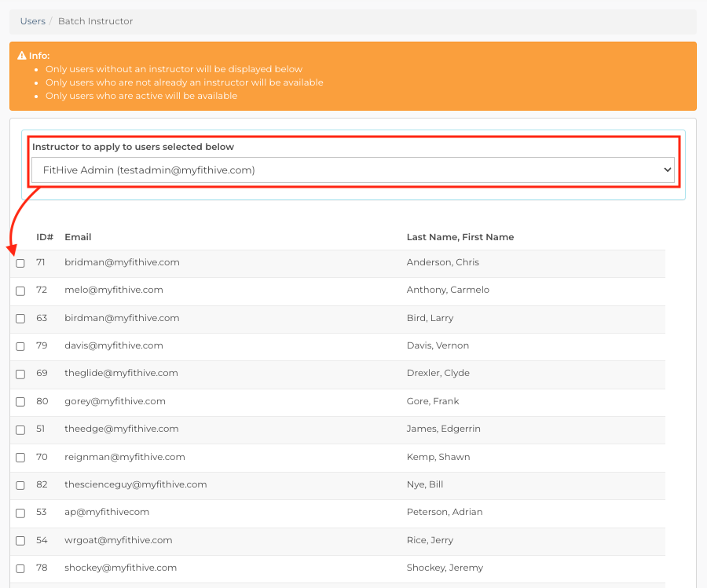Image resolution: width=707 pixels, height=588 pixels.
Task: Enable the checkbox for user ID 79
Action: 20,346
